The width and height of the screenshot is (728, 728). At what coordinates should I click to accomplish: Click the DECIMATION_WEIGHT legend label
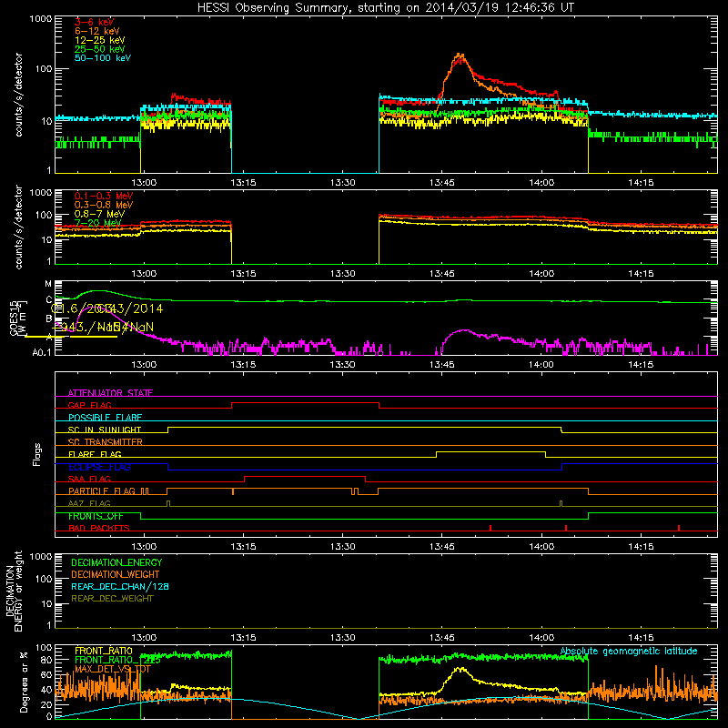pos(116,574)
